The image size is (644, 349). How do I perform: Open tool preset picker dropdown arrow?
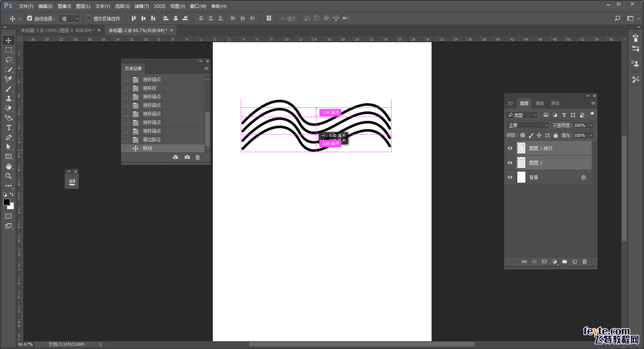coord(20,19)
